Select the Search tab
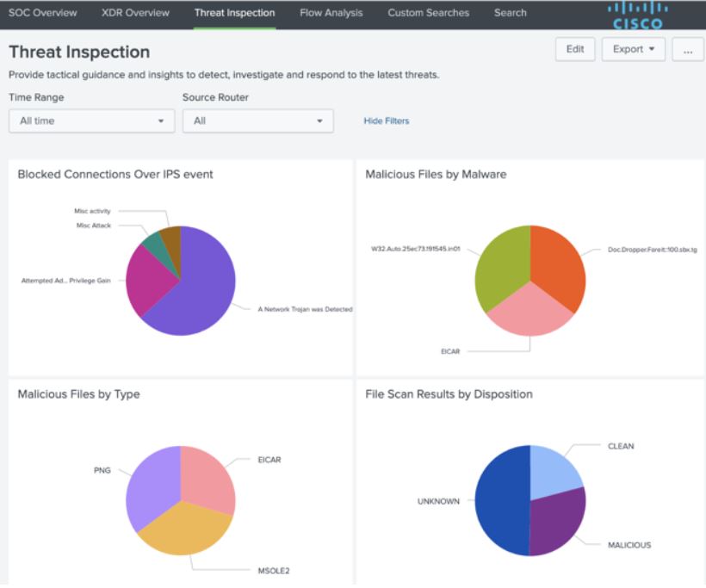 pos(510,13)
